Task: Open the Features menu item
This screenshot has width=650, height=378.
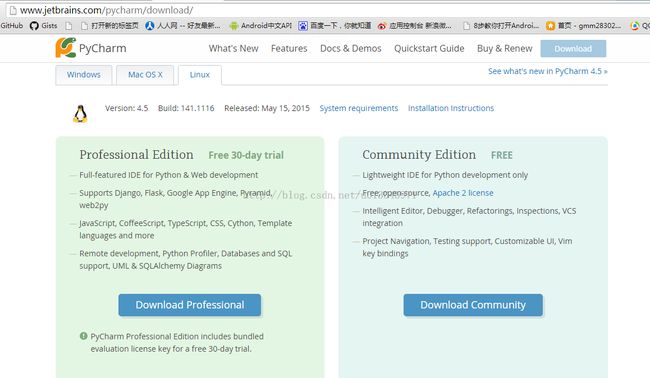Action: coord(289,48)
